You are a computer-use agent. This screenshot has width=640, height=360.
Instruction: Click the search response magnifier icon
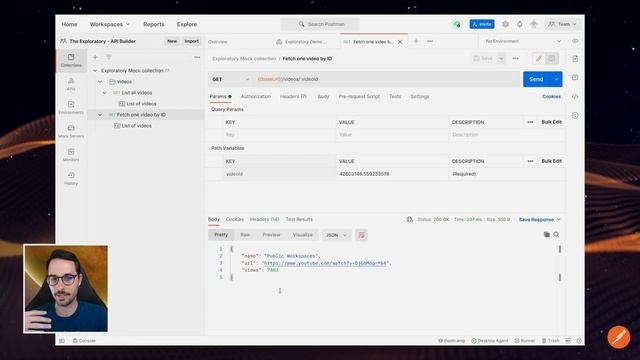click(x=556, y=235)
